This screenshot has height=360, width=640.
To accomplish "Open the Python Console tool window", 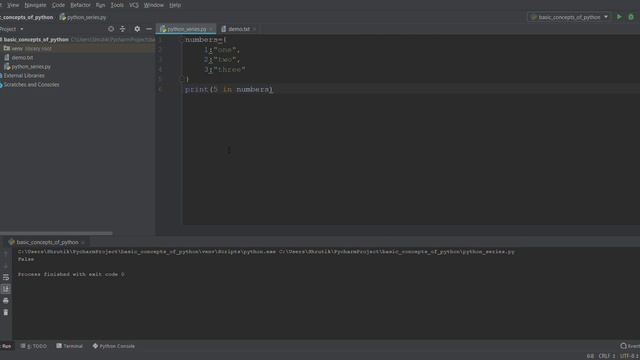I will tap(113, 346).
